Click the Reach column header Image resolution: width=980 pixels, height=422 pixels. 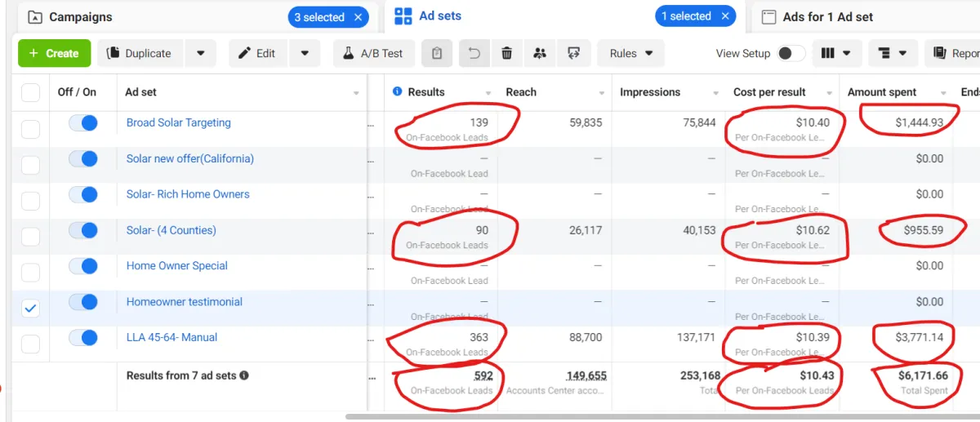(x=521, y=92)
